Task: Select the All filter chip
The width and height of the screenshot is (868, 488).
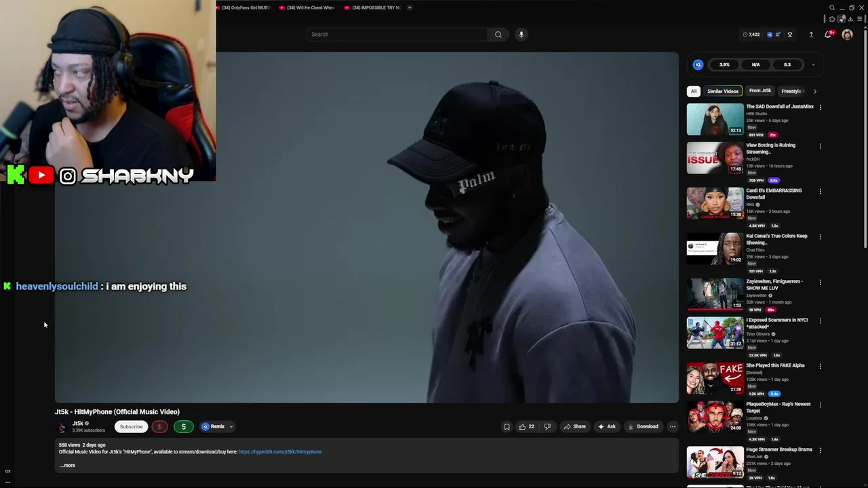Action: coord(693,91)
